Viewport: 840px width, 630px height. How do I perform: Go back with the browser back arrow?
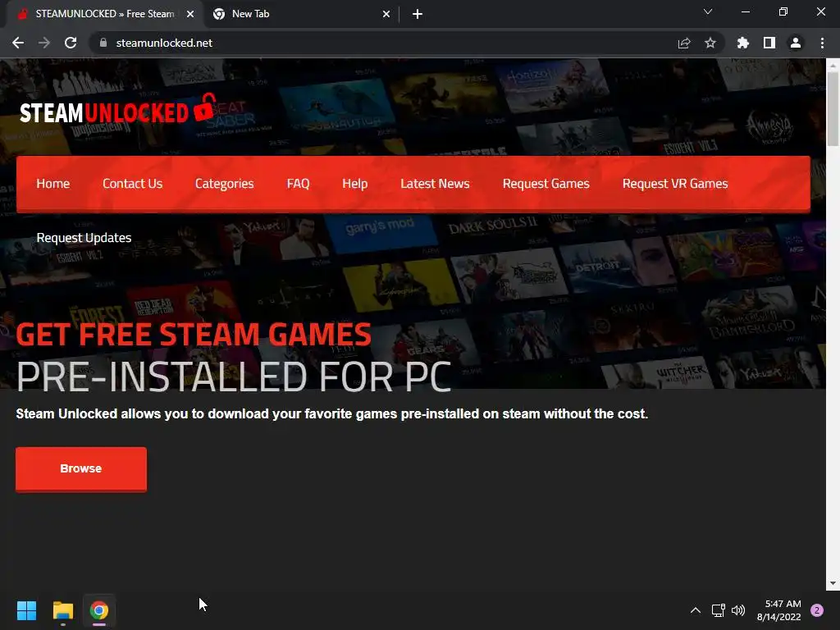[x=18, y=43]
